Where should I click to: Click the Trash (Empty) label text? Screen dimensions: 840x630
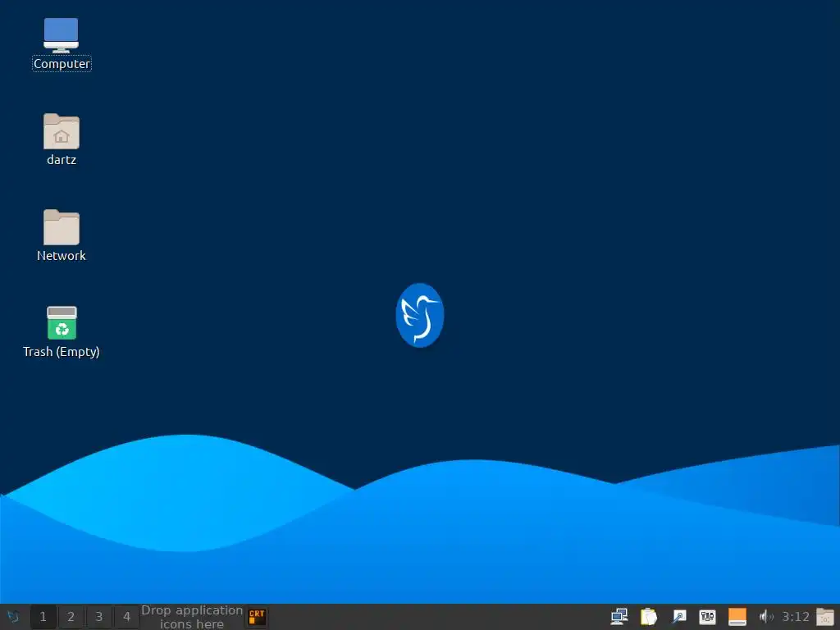[62, 352]
